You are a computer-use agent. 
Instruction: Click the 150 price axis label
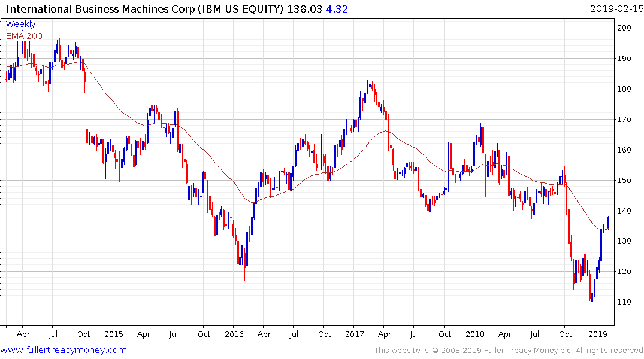pyautogui.click(x=624, y=180)
